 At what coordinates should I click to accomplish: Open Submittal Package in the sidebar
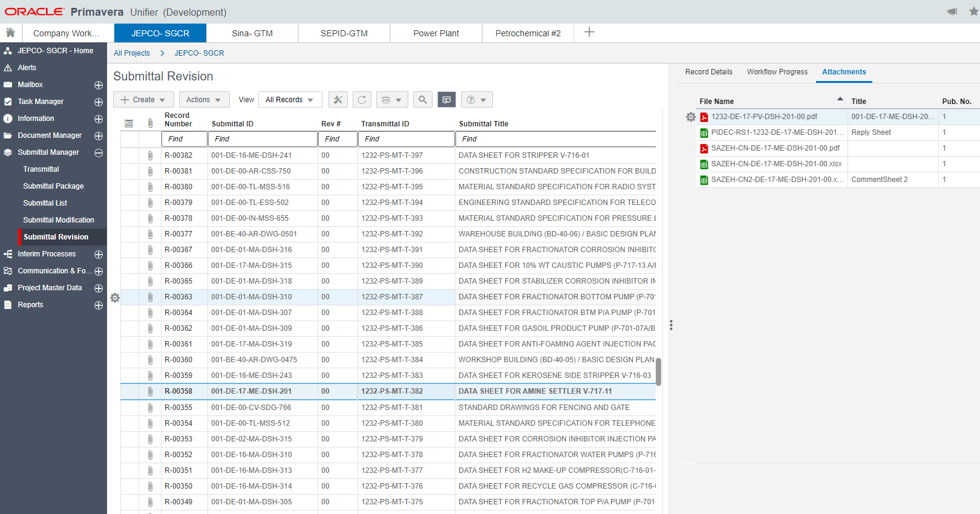(x=53, y=186)
